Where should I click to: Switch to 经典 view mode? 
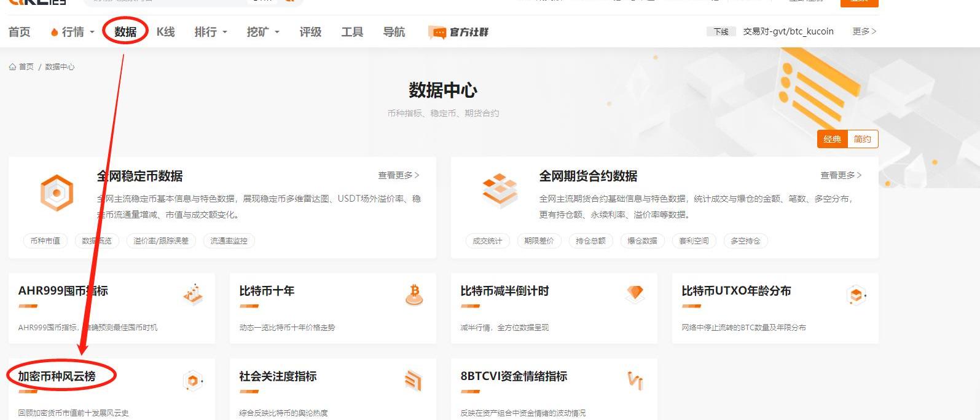(832, 139)
